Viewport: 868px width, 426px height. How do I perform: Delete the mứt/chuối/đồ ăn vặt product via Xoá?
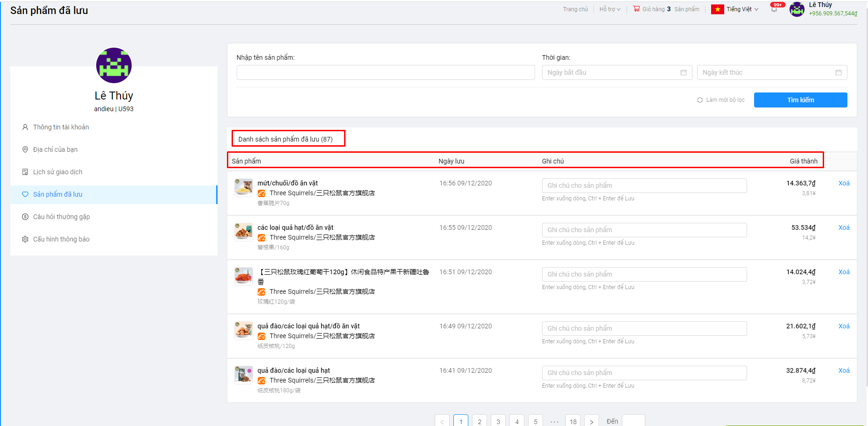coord(844,183)
